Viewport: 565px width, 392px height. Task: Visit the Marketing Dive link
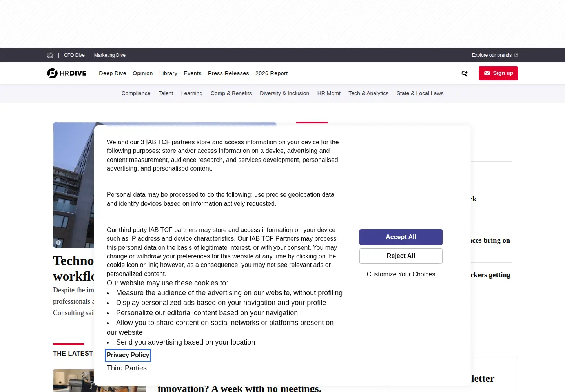pyautogui.click(x=110, y=55)
